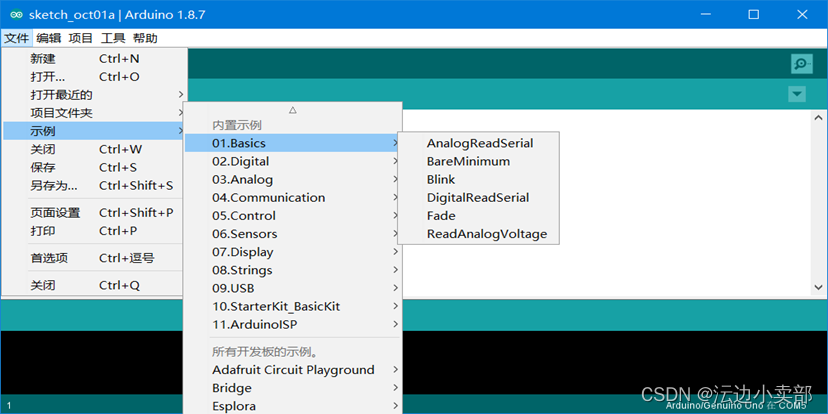828x414 pixels.
Task: Click the Arduino/Genuino Uno board status text
Action: click(x=736, y=406)
